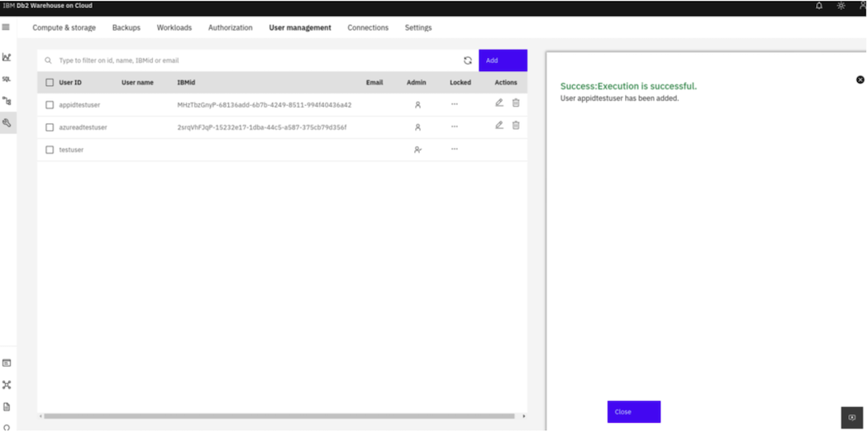Click scrollbar right arrow under table
The height and width of the screenshot is (431, 868).
(x=523, y=416)
